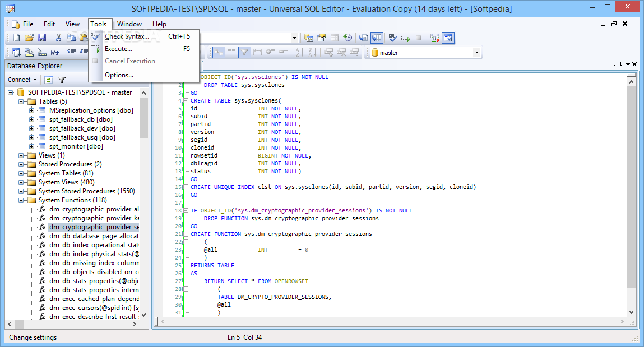
Task: Click the Database Explorer vertical scrollbar down arrow
Action: 143,316
